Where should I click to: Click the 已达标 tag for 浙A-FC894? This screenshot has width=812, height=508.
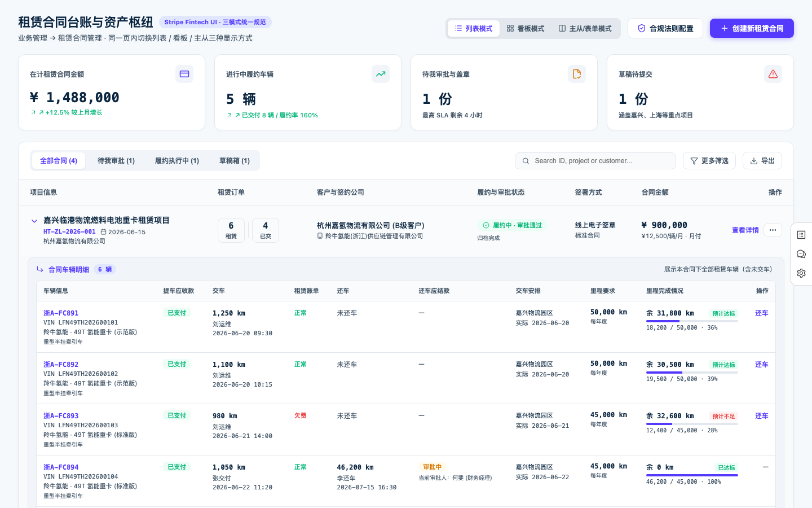726,468
